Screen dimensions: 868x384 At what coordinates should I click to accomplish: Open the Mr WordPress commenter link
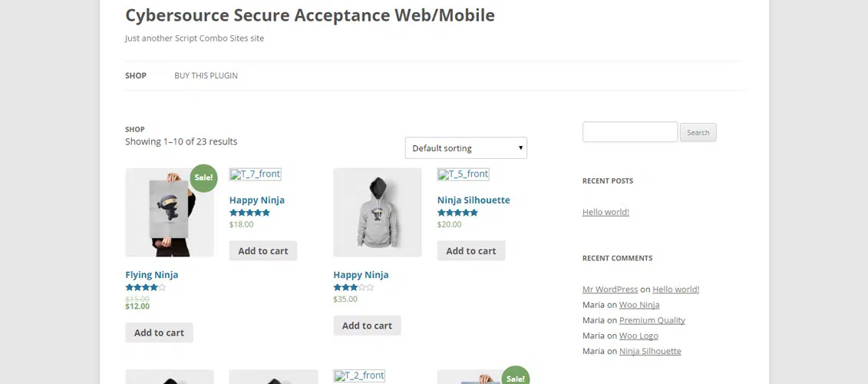tap(609, 290)
